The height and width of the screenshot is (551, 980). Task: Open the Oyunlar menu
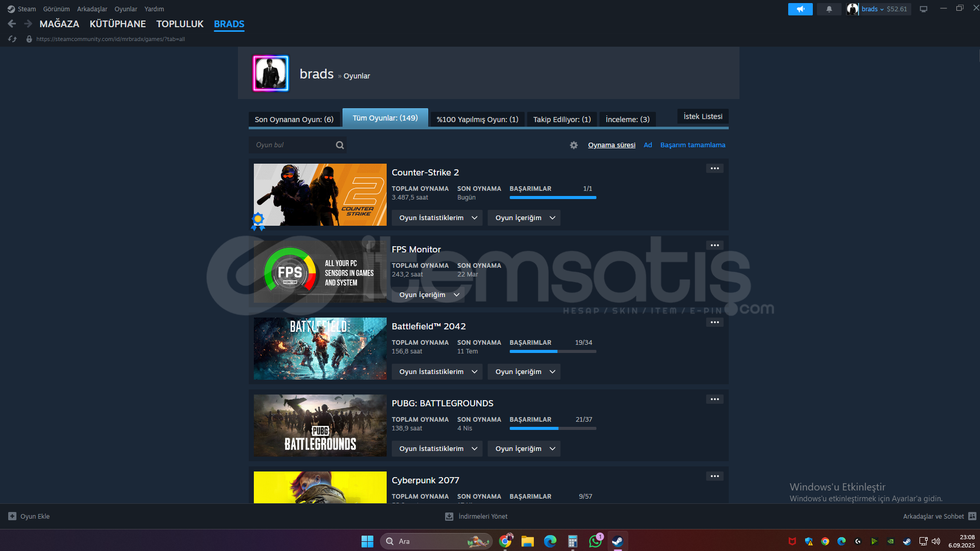[126, 9]
